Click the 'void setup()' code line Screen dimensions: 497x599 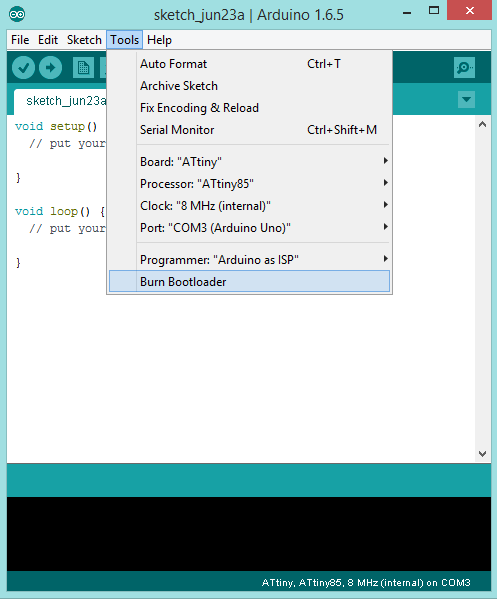[56, 126]
